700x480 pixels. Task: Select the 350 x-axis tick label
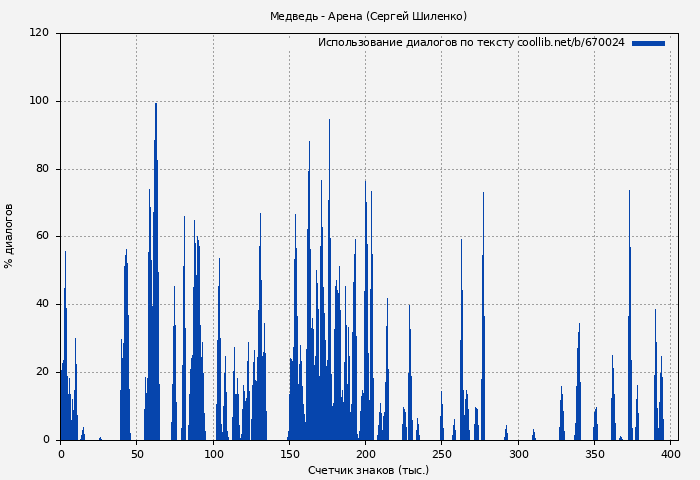594,453
